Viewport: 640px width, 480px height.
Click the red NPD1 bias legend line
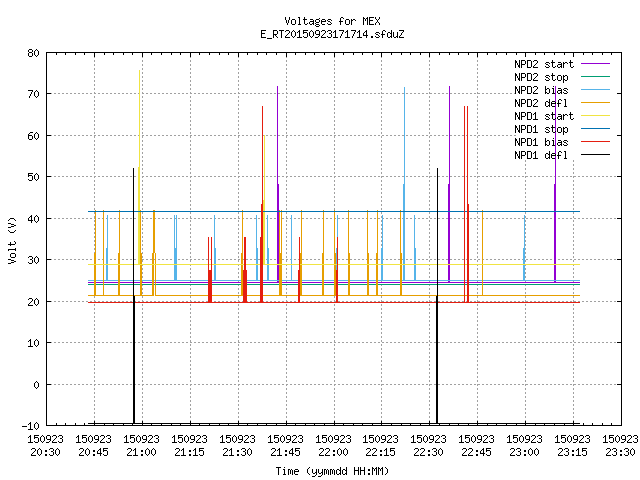[x=595, y=142]
